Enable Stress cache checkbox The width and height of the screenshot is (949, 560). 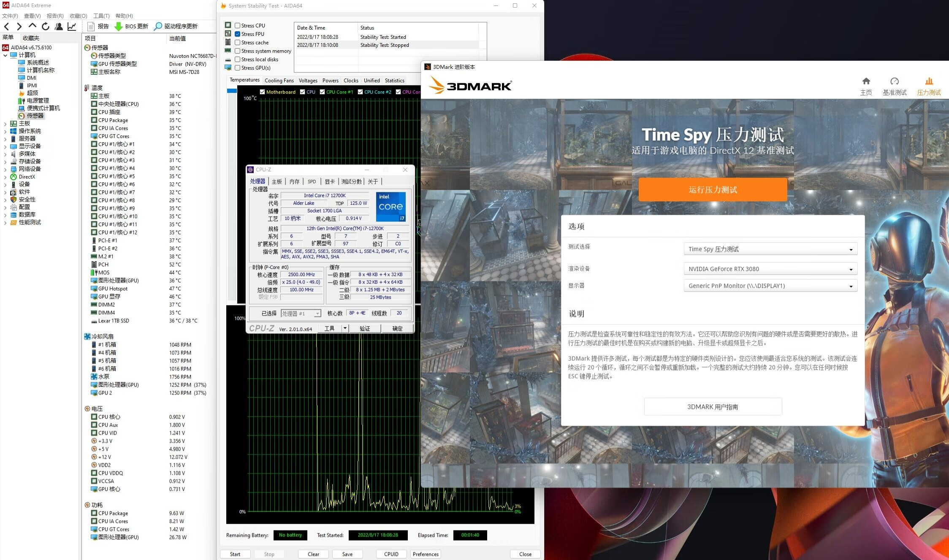[x=238, y=43]
